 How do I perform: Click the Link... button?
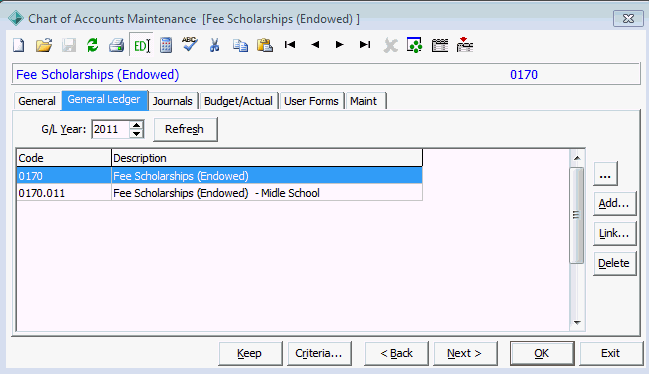[x=615, y=234]
